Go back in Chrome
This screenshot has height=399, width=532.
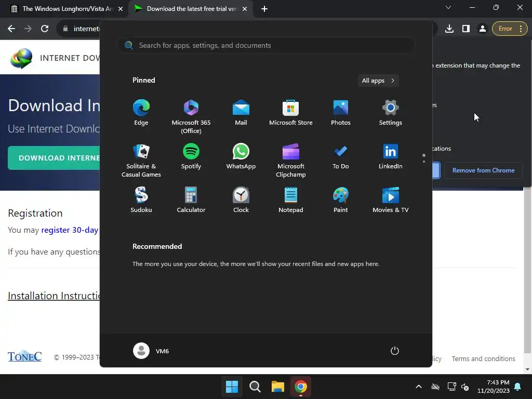point(11,29)
